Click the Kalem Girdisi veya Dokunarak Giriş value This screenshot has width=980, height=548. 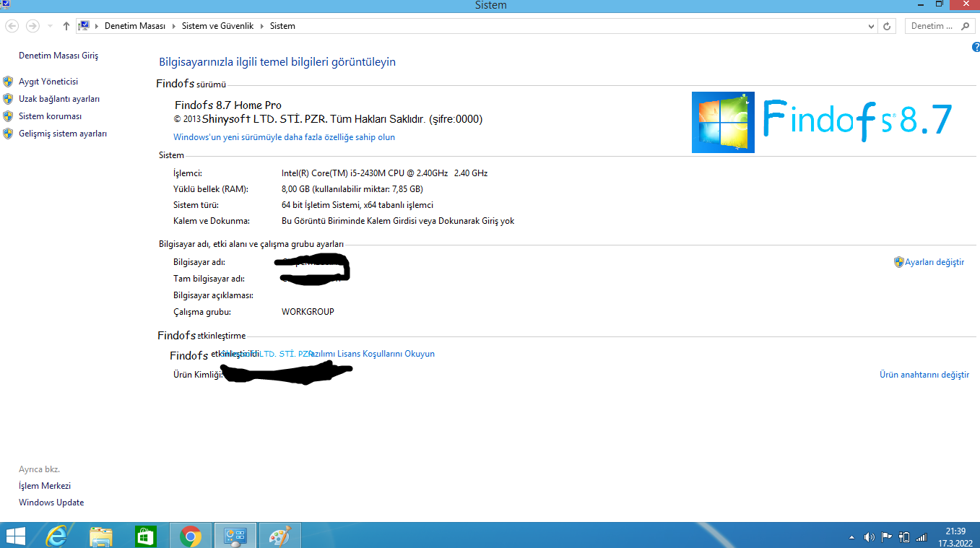398,221
